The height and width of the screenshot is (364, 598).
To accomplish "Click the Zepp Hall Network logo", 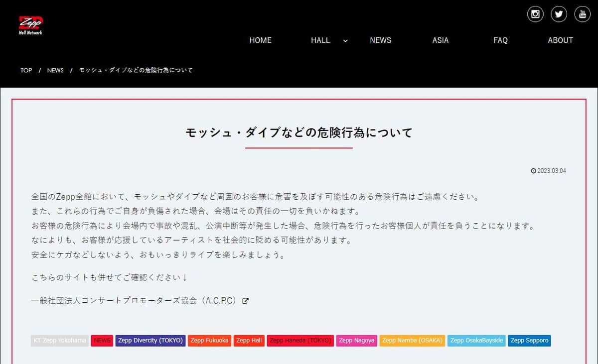I will coord(31,25).
